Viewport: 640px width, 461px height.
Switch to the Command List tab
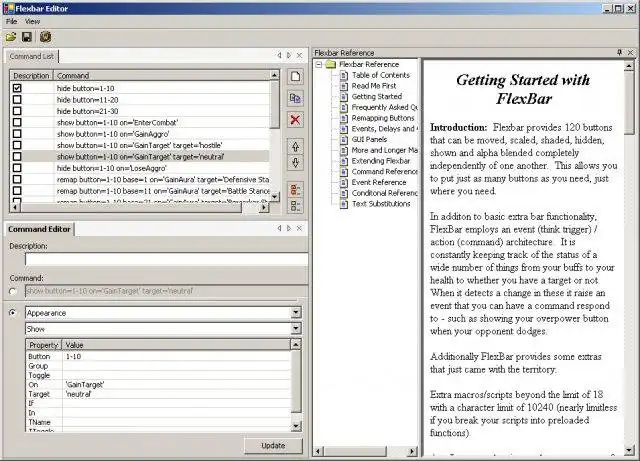point(32,56)
